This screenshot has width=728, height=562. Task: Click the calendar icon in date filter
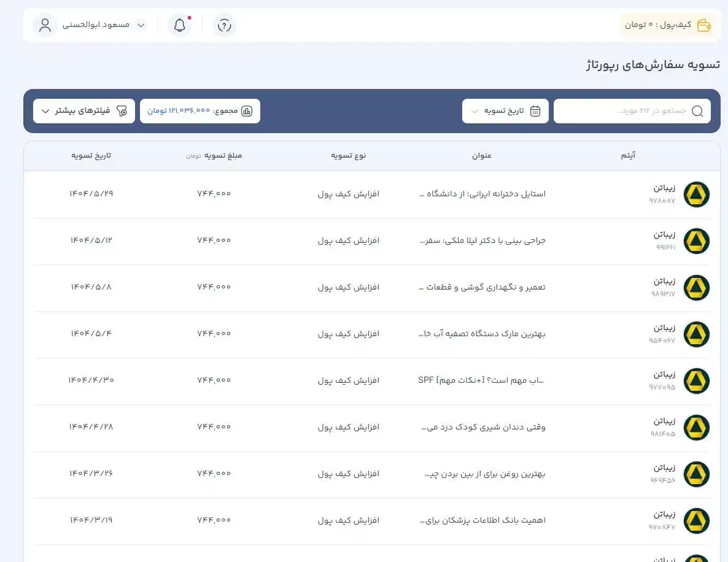click(x=535, y=111)
